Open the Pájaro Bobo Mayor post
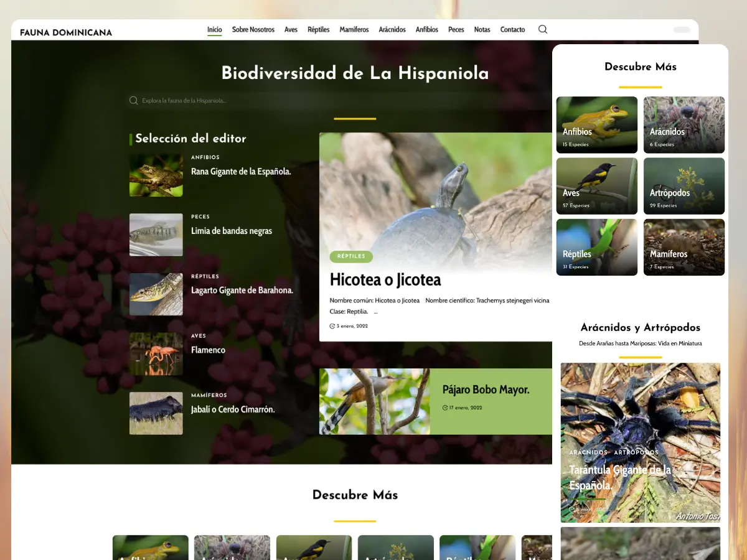Viewport: 747px width, 560px height. (x=486, y=390)
